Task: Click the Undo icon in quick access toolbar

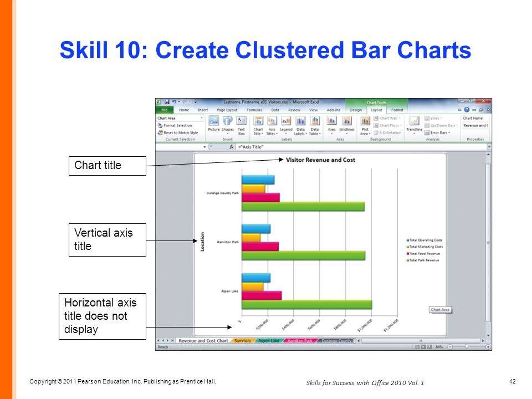Action: pos(174,102)
